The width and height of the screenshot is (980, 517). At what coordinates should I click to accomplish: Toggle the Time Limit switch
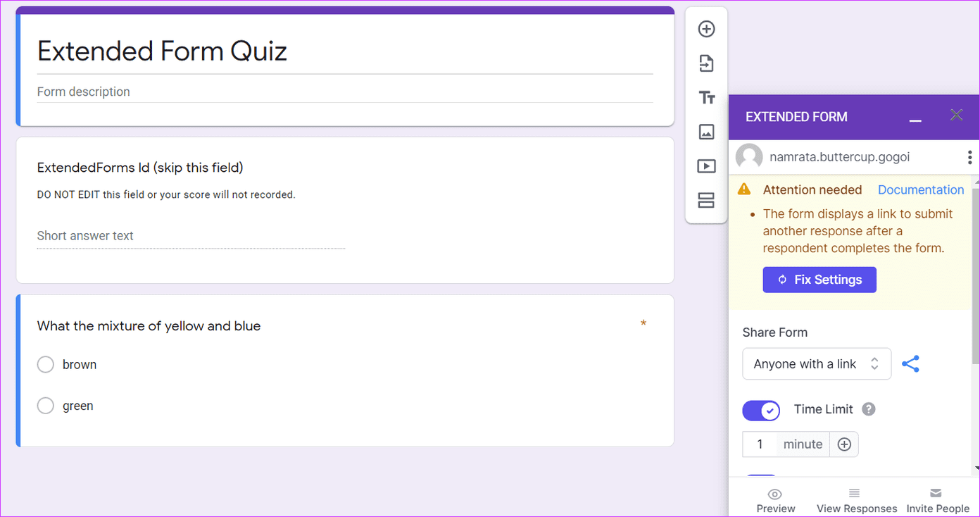[x=761, y=410]
